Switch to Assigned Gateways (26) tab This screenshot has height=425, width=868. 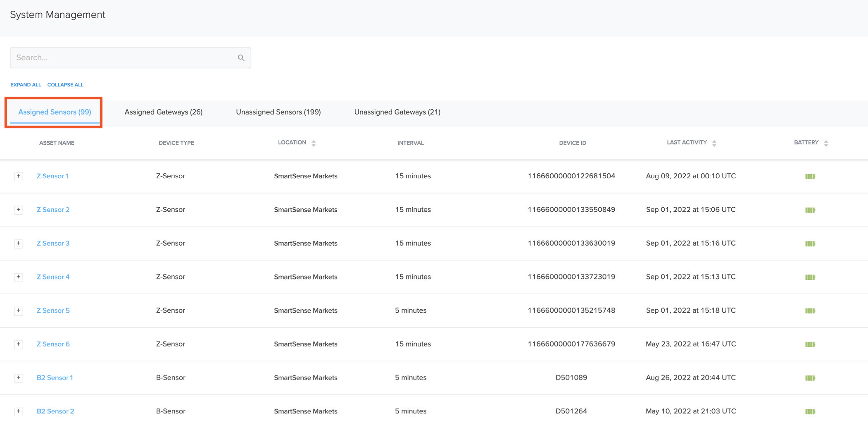[x=164, y=112]
